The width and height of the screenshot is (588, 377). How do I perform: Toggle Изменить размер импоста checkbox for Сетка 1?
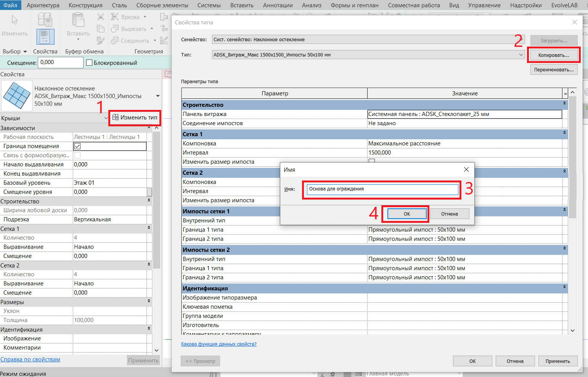371,161
